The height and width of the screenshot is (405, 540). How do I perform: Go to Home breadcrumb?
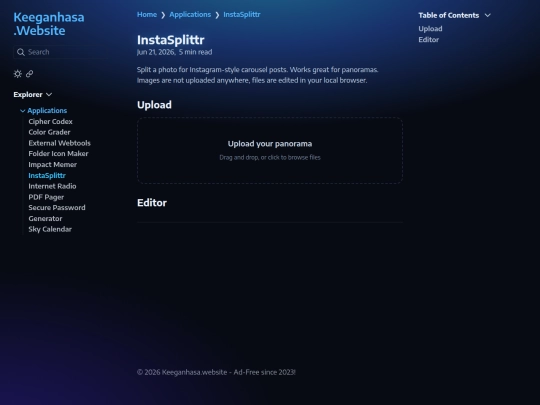point(147,14)
